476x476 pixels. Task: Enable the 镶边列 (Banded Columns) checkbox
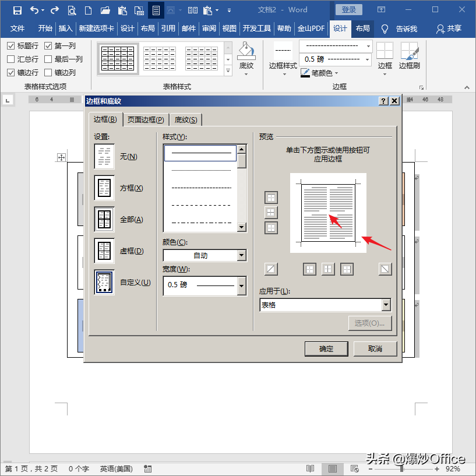[48, 73]
